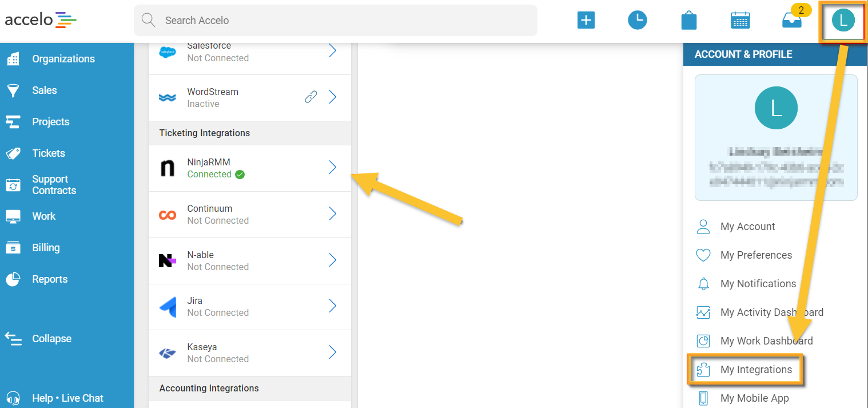The width and height of the screenshot is (868, 408).
Task: Expand the NinjaRMM integration details
Action: [x=332, y=168]
